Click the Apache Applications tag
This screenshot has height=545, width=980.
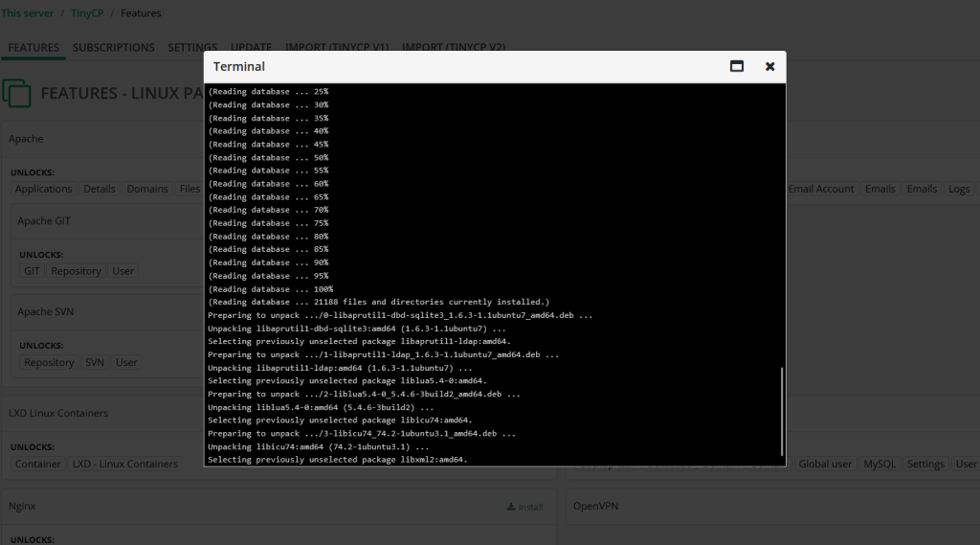point(44,189)
